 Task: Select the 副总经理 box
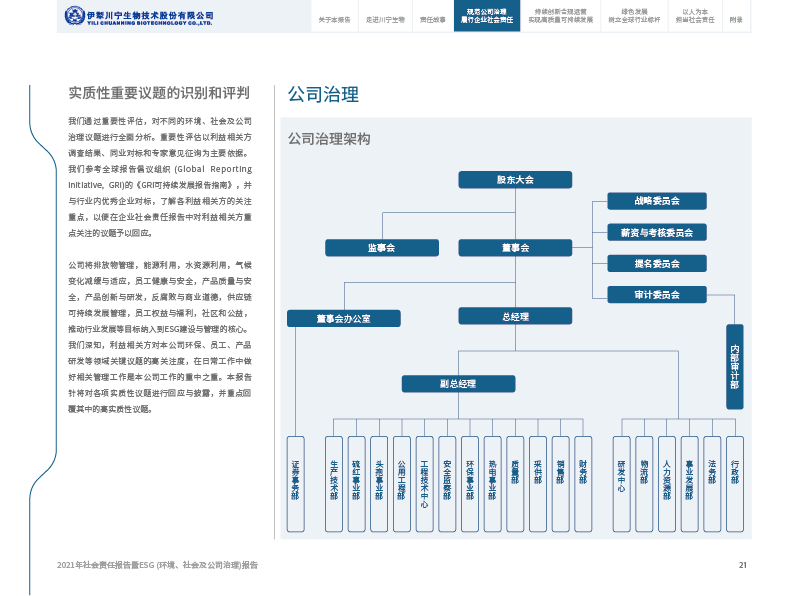459,384
